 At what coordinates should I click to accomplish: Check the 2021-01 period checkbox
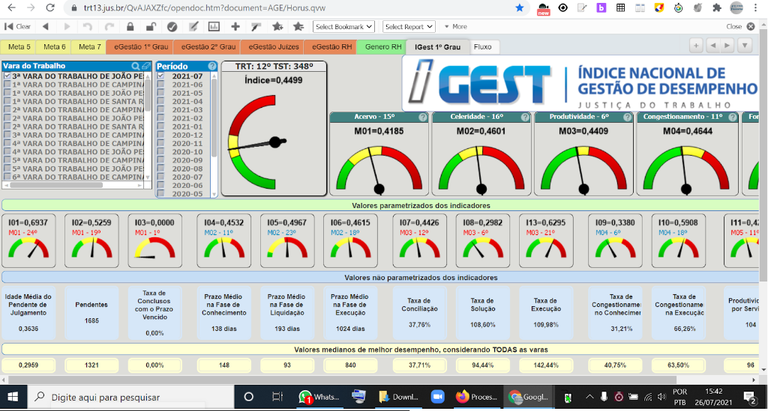[161, 126]
